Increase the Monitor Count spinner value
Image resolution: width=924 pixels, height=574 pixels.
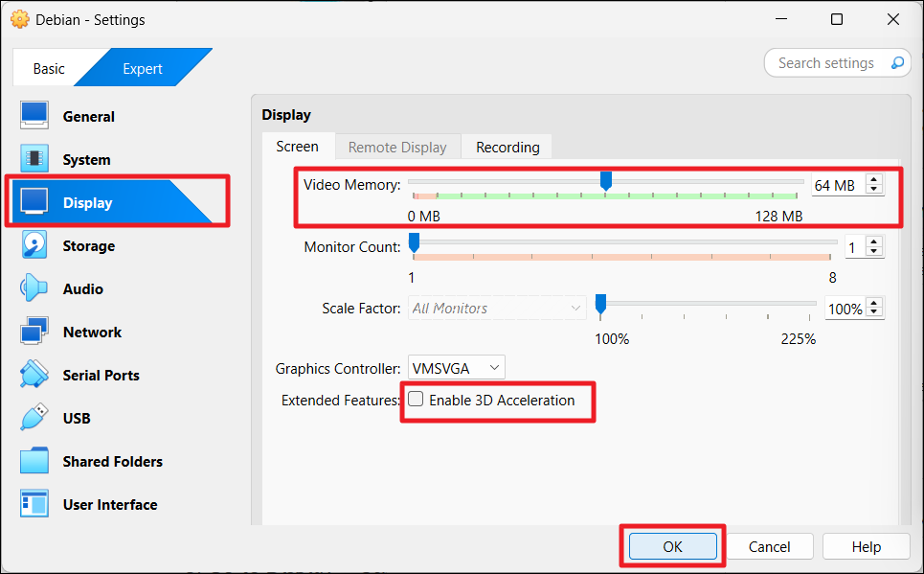873,242
